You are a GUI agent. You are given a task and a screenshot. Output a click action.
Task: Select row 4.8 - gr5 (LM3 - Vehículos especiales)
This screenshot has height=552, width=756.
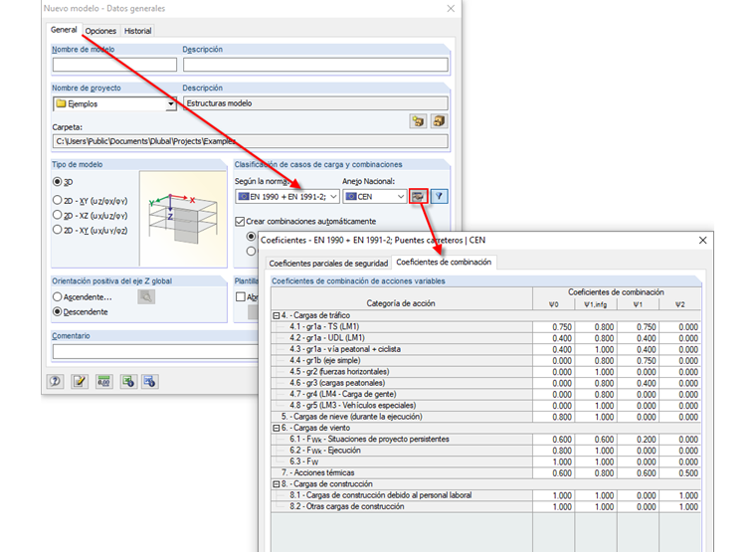486,406
